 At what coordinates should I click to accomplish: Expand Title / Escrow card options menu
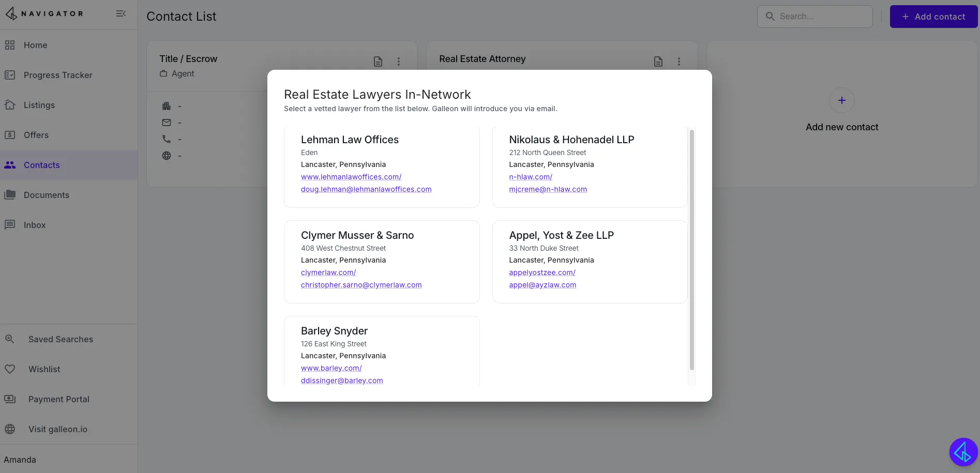pyautogui.click(x=399, y=62)
